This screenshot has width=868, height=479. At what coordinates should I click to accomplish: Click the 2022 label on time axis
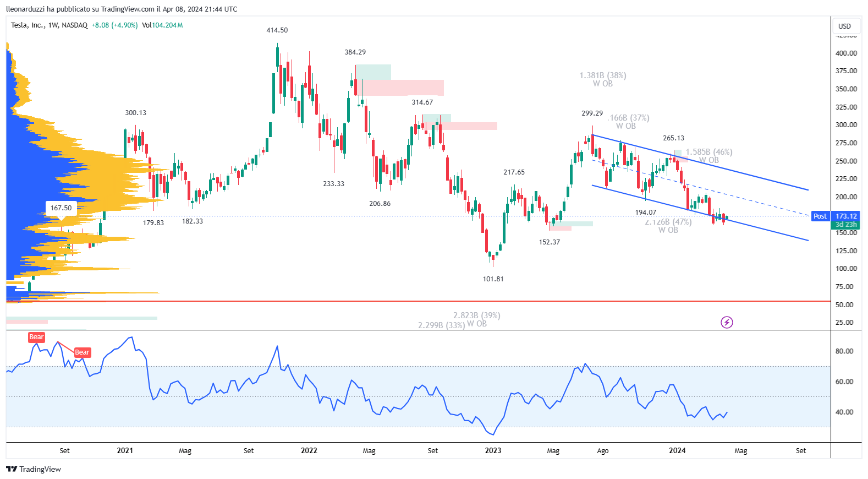[x=309, y=450]
